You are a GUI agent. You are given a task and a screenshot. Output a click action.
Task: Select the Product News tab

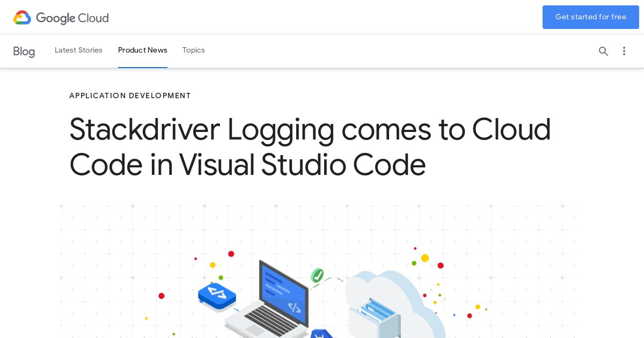[x=143, y=50]
